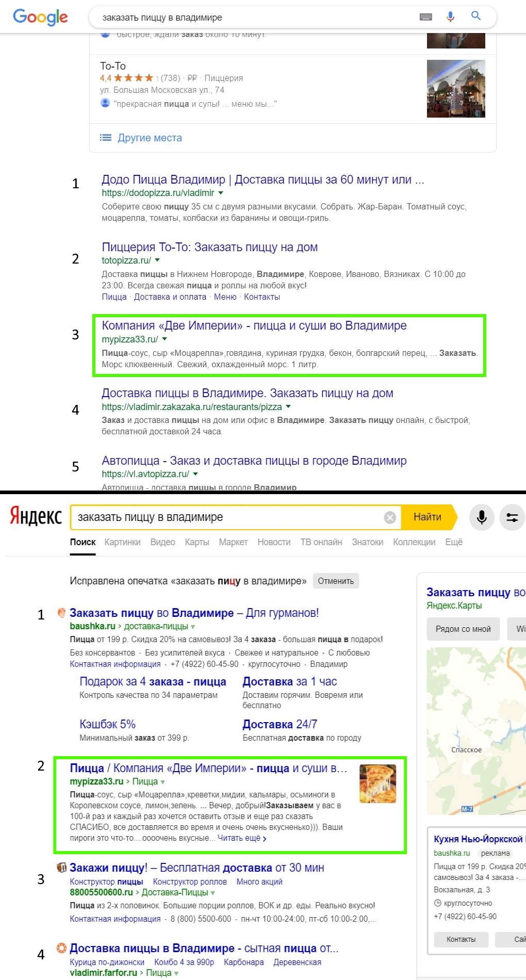Switch to Новости tab

tap(274, 542)
